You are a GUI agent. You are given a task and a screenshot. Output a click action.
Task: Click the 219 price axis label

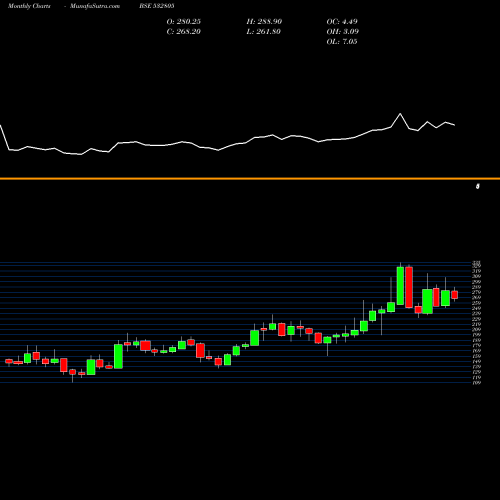pos(477,324)
